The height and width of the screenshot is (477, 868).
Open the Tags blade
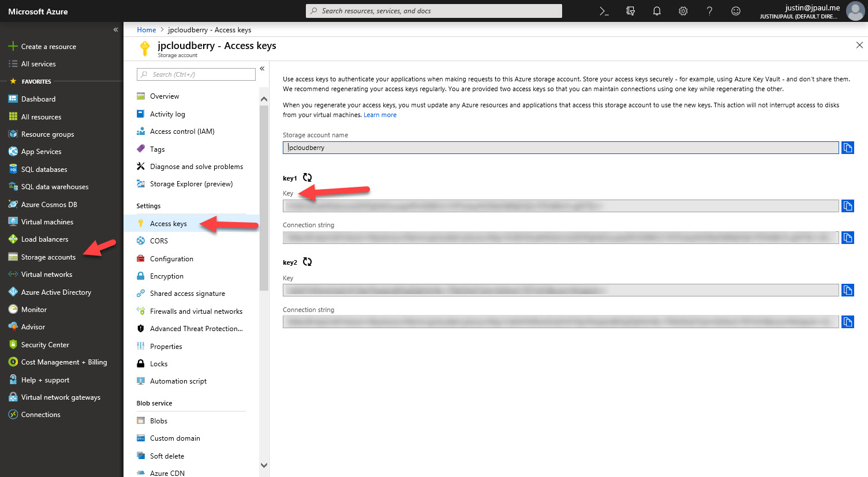pyautogui.click(x=157, y=149)
